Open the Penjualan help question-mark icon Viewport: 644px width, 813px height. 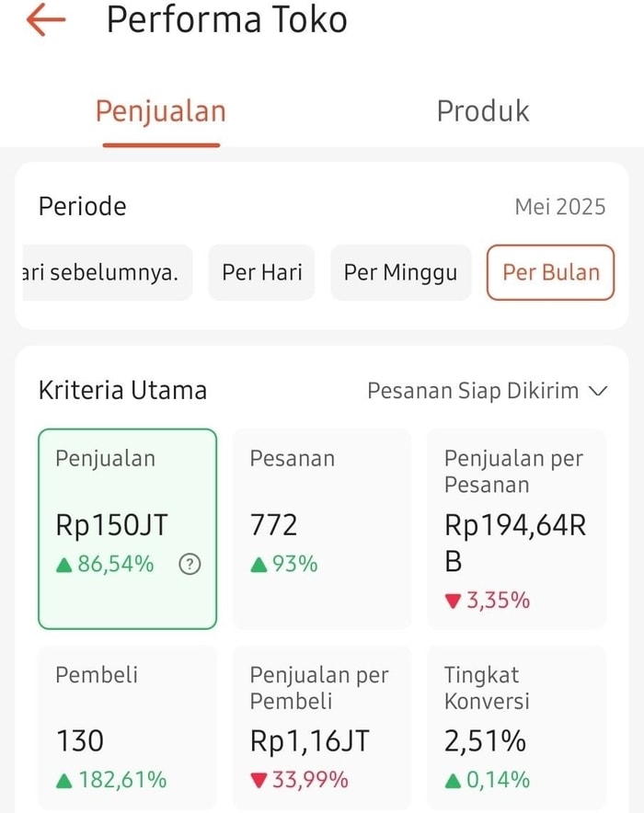point(190,565)
